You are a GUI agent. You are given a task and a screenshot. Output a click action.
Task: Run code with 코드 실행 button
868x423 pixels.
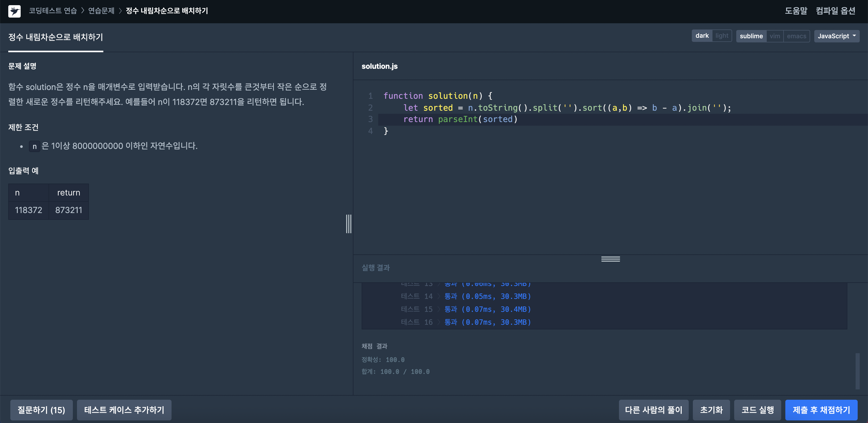(x=757, y=410)
